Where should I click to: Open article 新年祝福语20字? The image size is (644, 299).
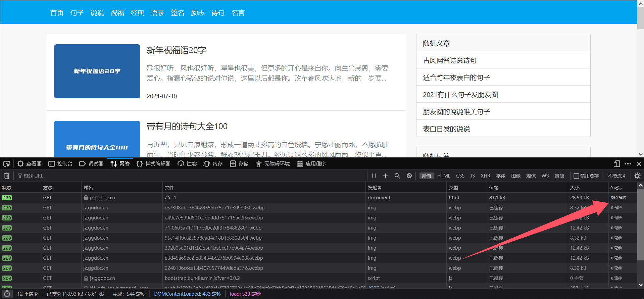[x=176, y=50]
